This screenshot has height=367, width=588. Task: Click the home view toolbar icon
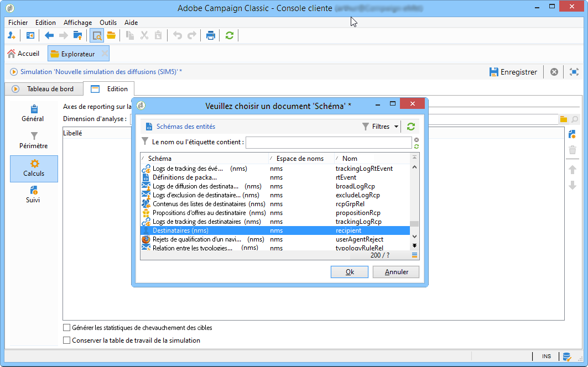coord(30,35)
